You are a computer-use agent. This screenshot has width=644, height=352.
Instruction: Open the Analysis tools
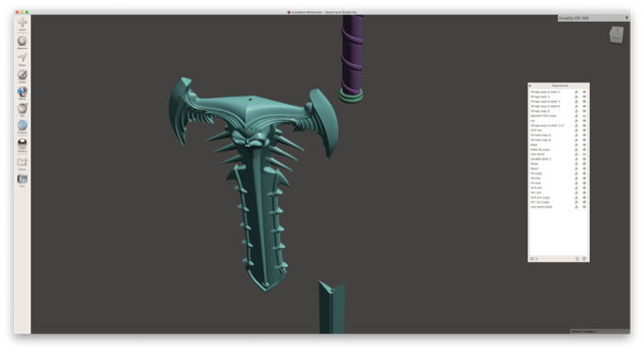pyautogui.click(x=22, y=127)
